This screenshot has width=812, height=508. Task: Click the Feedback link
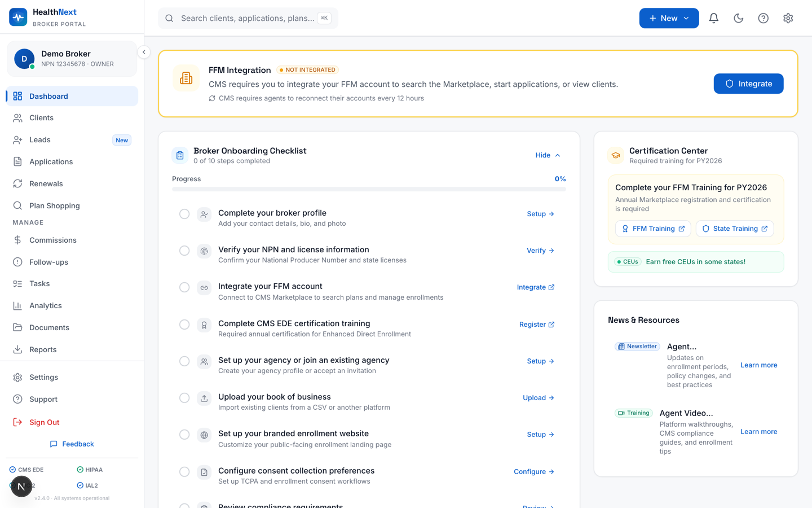(x=72, y=444)
